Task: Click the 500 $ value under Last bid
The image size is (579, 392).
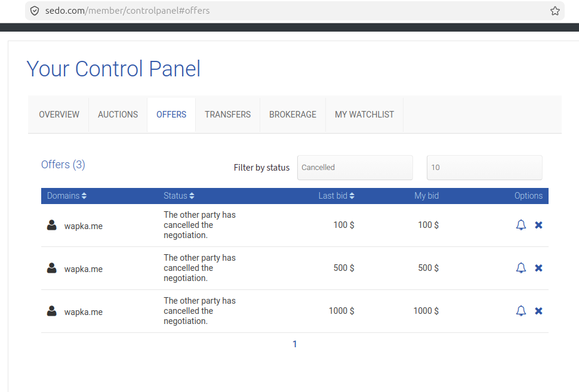Action: coord(344,268)
